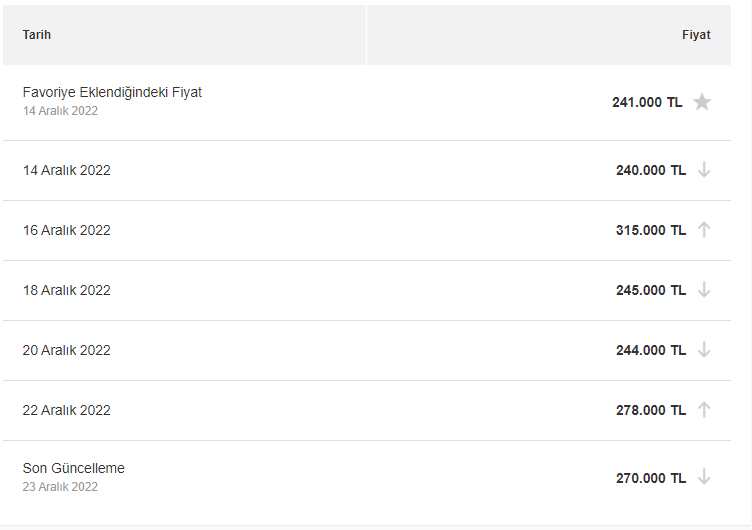The width and height of the screenshot is (752, 530).
Task: Click the Fiyat column header
Action: coord(696,35)
